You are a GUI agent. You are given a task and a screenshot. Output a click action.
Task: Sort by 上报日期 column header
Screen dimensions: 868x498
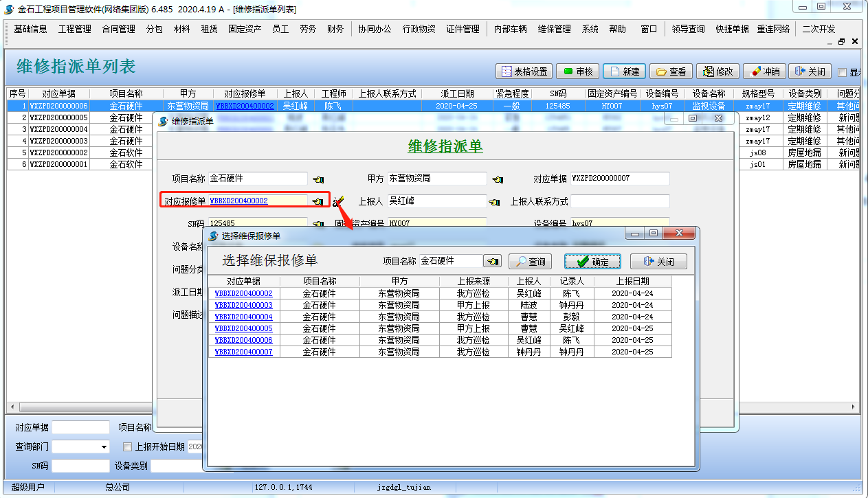[632, 281]
